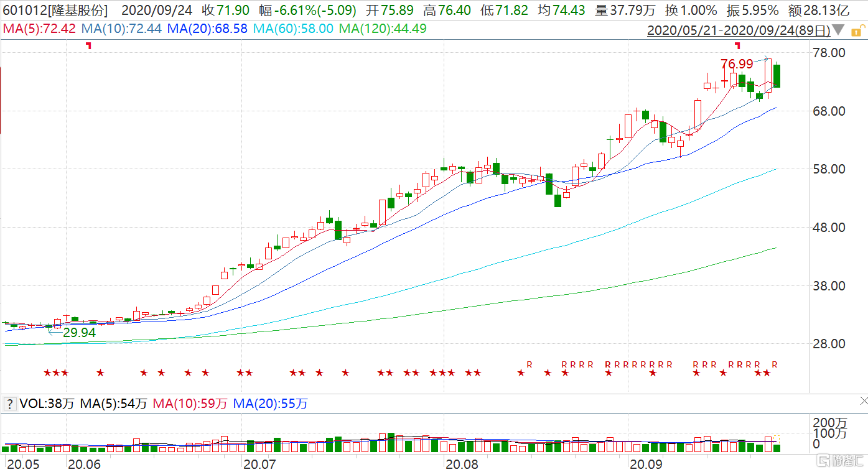Select the MA(10):72.44 moving average label
The image size is (868, 472).
(122, 29)
